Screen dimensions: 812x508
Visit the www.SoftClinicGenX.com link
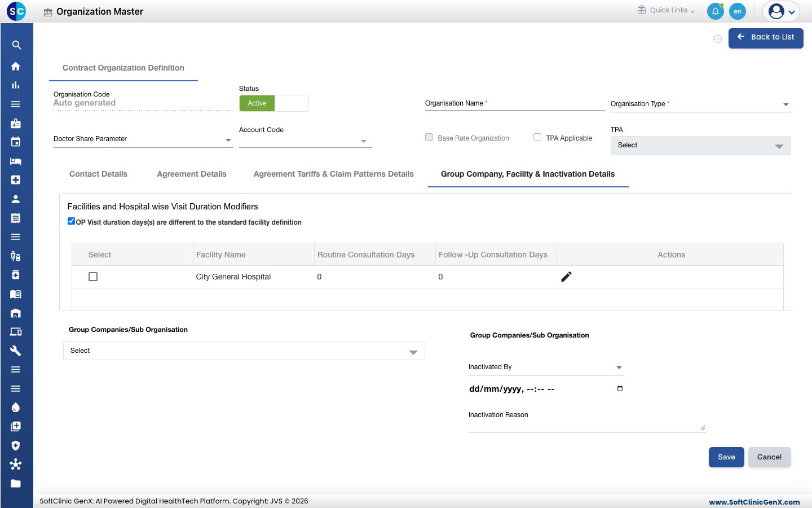pyautogui.click(x=754, y=502)
